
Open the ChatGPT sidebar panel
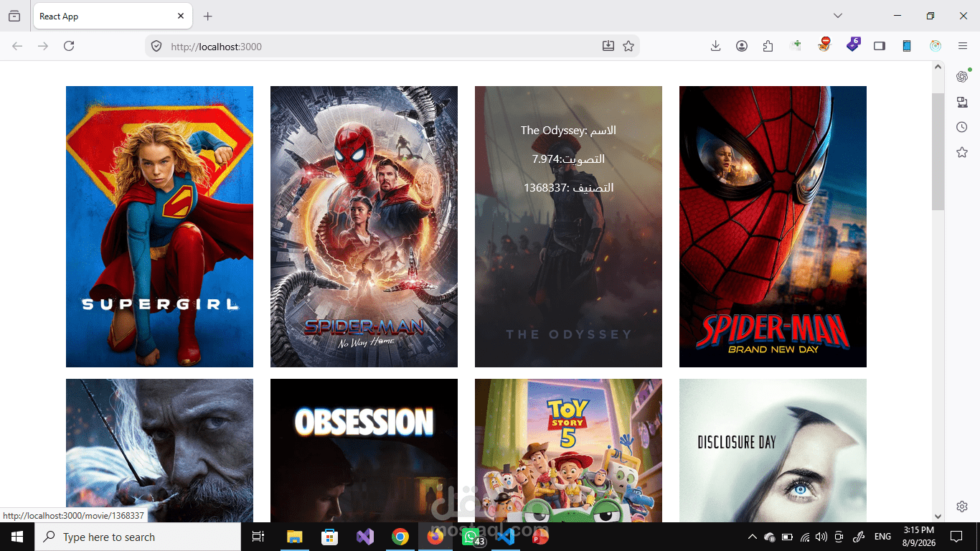(x=962, y=77)
